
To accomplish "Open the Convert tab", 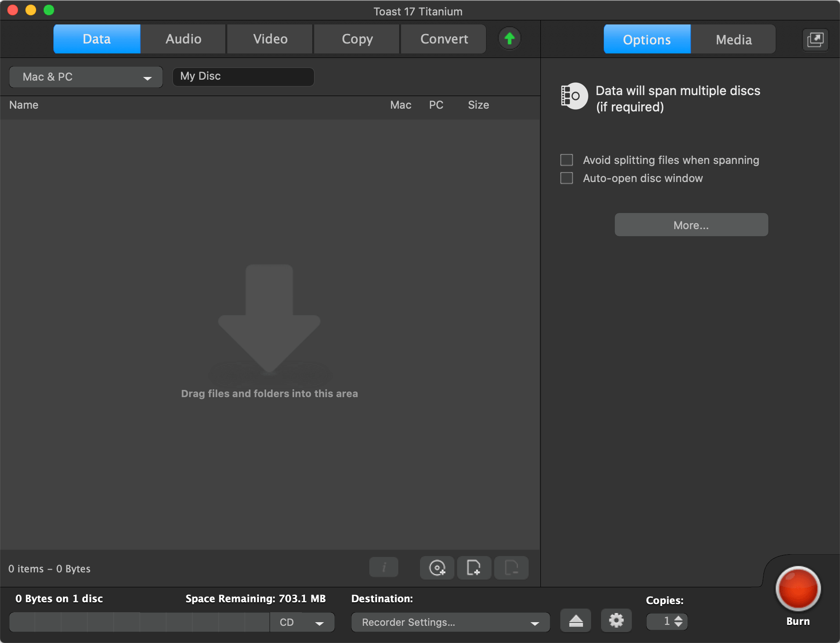I will tap(444, 39).
